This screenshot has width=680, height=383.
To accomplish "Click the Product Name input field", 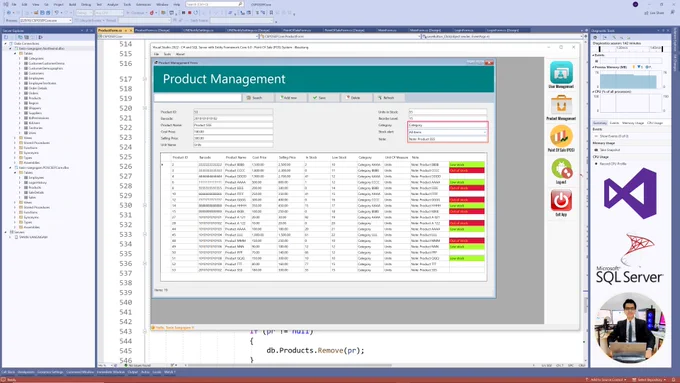I will pos(233,125).
